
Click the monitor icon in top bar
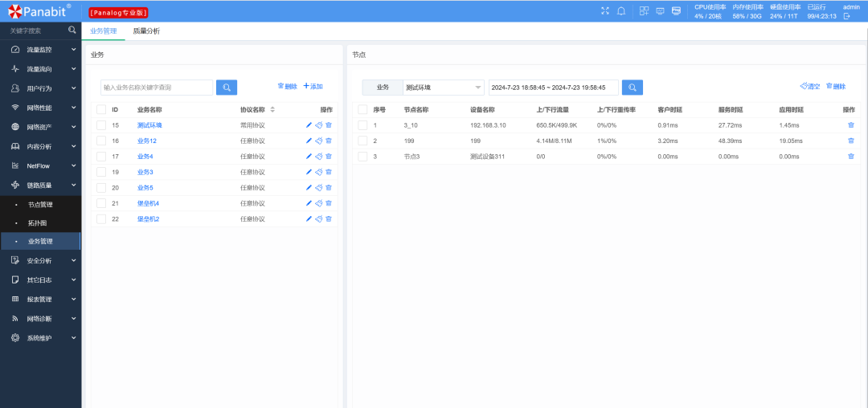click(660, 11)
